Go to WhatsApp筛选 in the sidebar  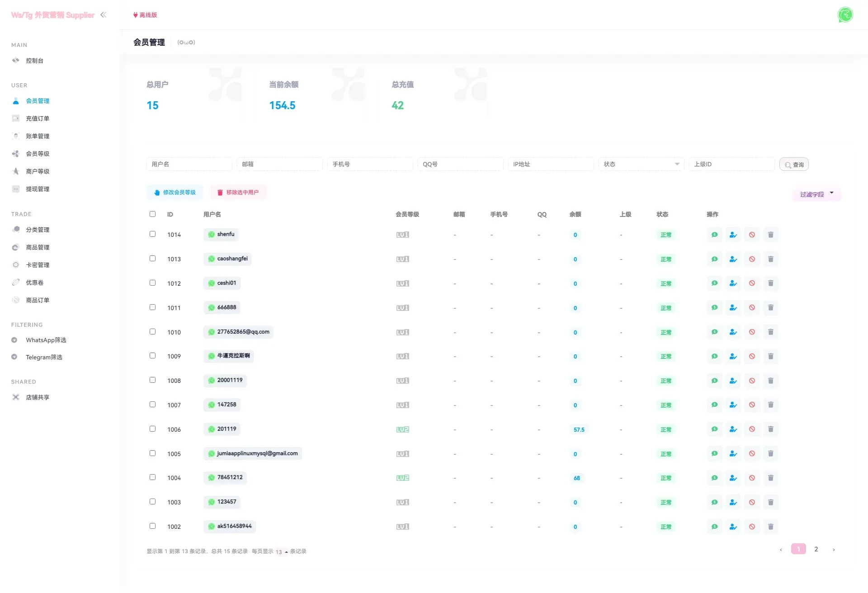tap(46, 340)
